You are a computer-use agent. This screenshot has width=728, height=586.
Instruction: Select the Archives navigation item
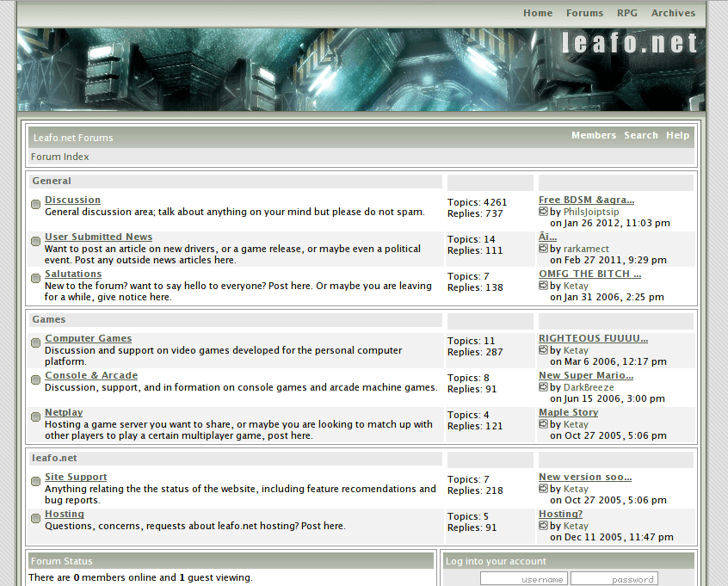[673, 13]
